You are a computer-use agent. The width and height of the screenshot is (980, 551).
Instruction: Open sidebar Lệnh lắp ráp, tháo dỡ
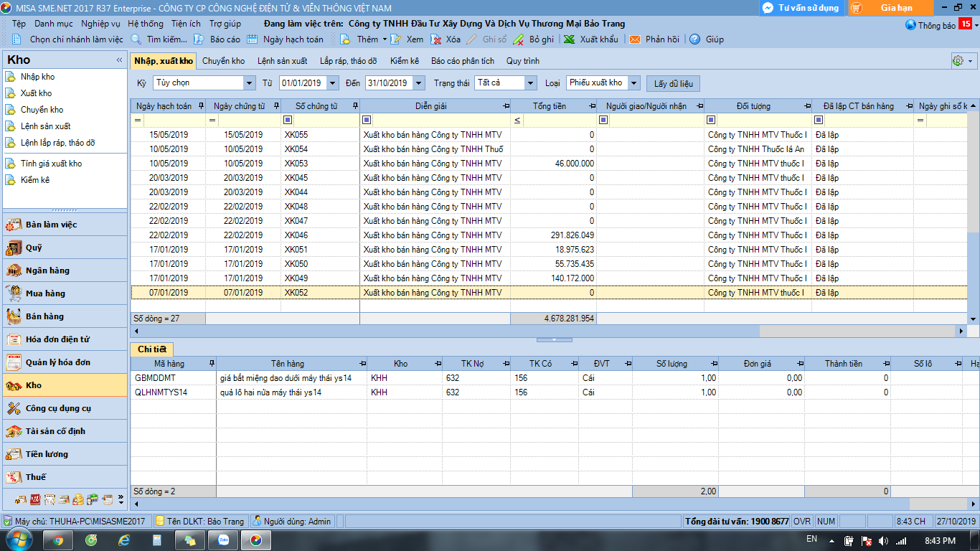(57, 143)
